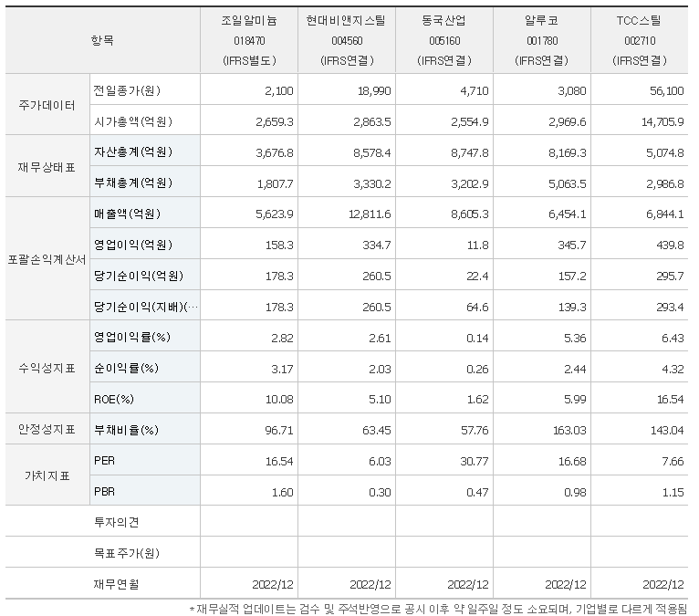This screenshot has height=616, width=699.
Task: Select the 재무상태표 category cell
Action: pyautogui.click(x=47, y=167)
